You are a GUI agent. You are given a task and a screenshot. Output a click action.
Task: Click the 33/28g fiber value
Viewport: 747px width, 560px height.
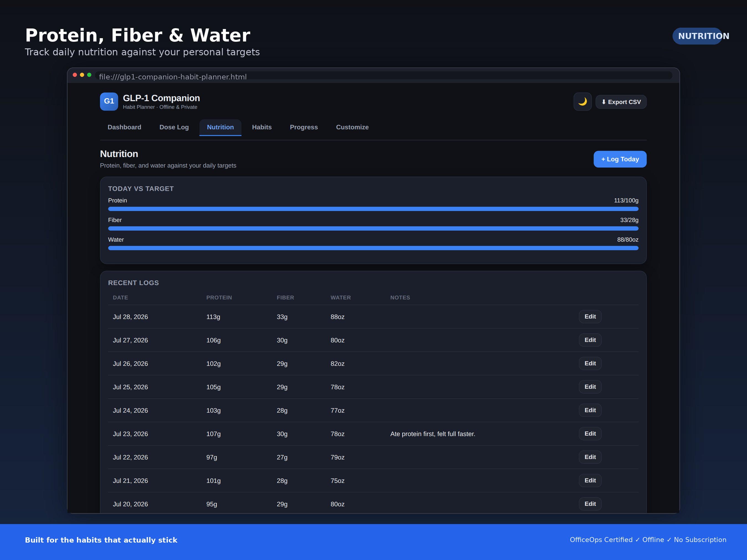tap(629, 220)
